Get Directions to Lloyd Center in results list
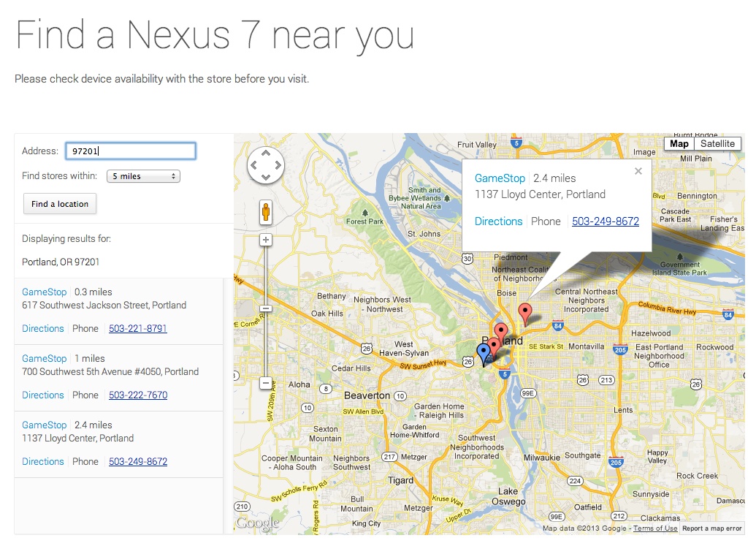The height and width of the screenshot is (546, 756). tap(43, 462)
